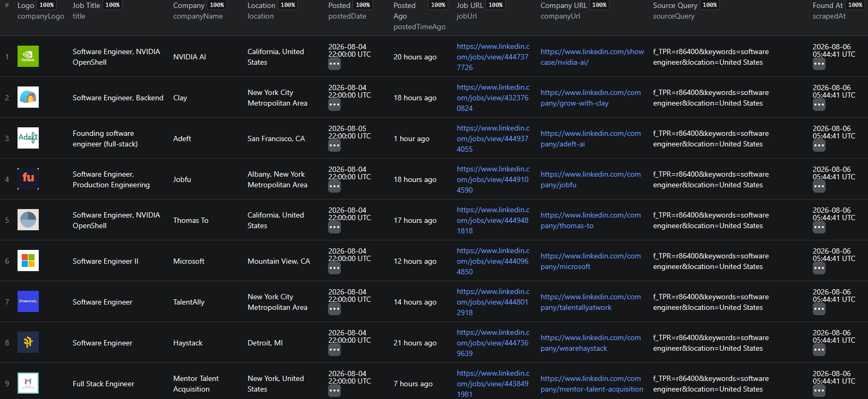Open the job link ending in 4438491981
868x399 pixels.
[493, 384]
